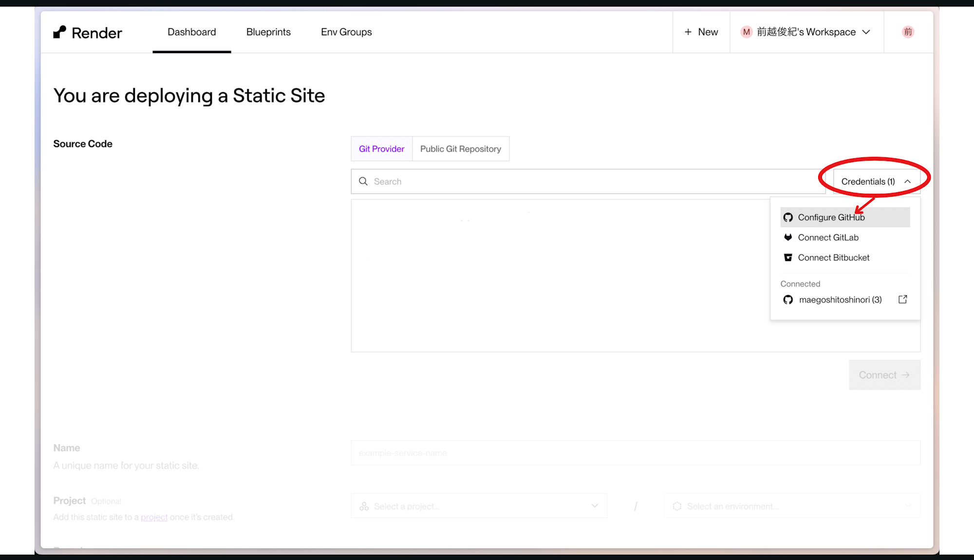Click the Blueprints menu item
974x560 pixels.
[x=268, y=32]
